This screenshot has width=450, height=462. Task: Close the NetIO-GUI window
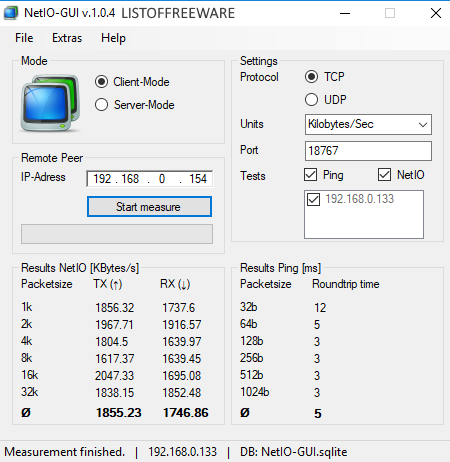click(436, 13)
